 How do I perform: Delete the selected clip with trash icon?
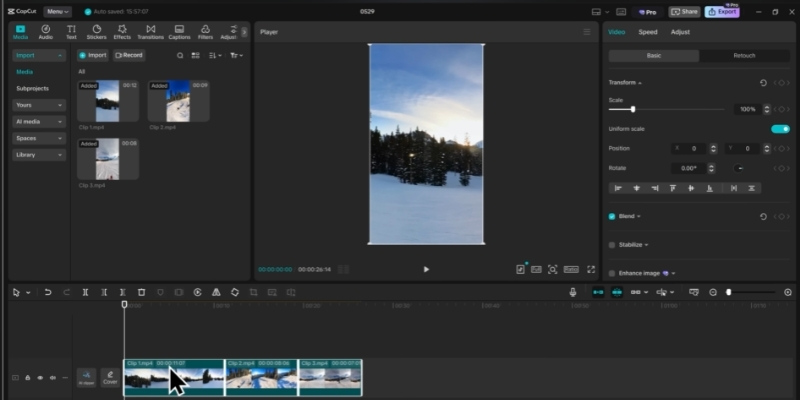coord(141,292)
